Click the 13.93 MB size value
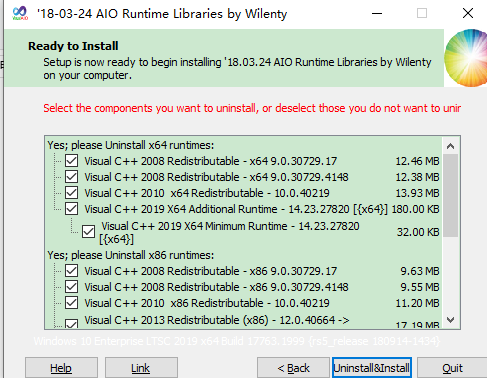This screenshot has height=378, width=487. pyautogui.click(x=417, y=193)
